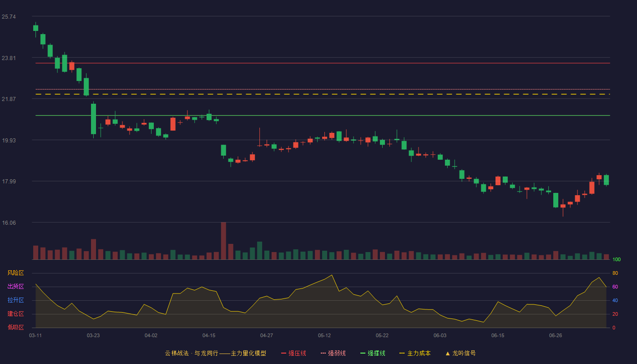Click the 16.06 price axis label
Viewport: 637px width, 364px height.
9,223
